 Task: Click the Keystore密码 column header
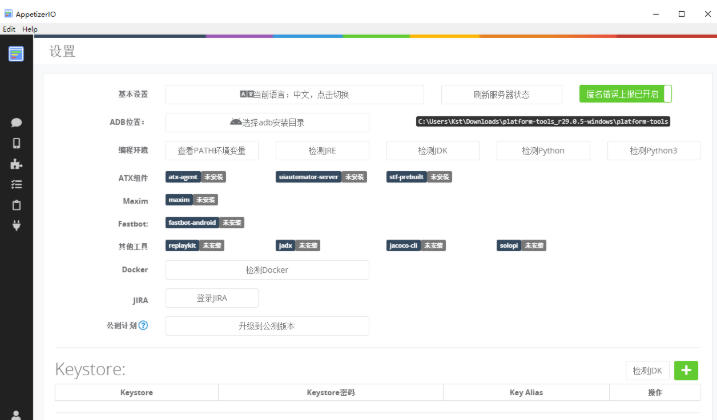[331, 393]
